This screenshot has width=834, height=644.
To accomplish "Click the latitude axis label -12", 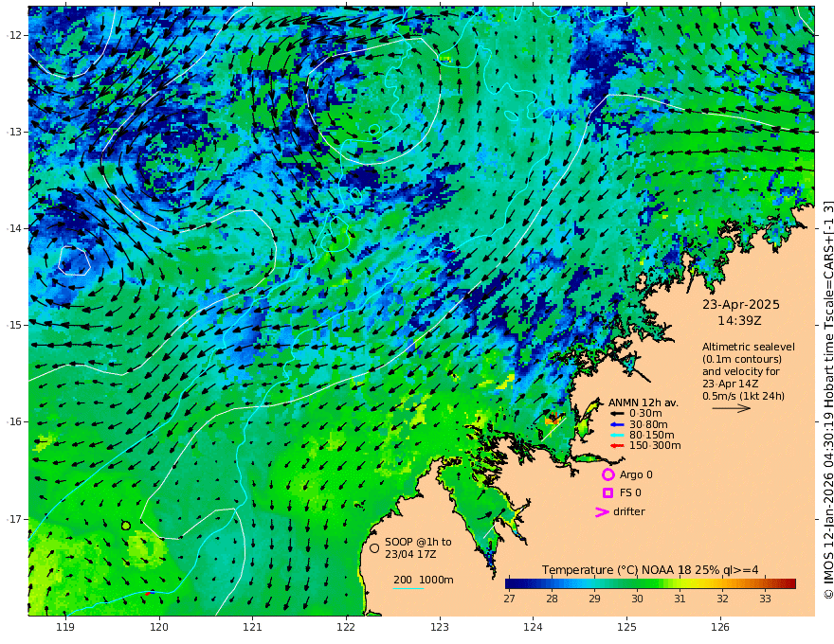I will click(14, 35).
